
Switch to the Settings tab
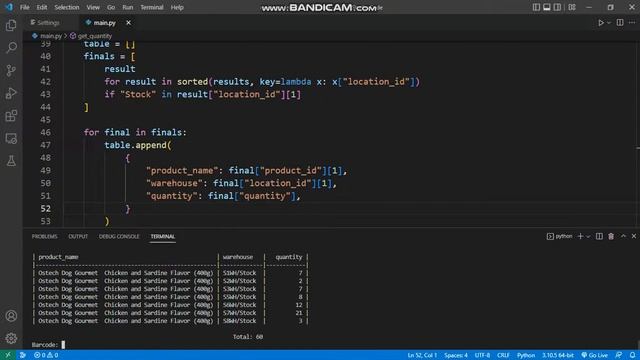pyautogui.click(x=45, y=23)
